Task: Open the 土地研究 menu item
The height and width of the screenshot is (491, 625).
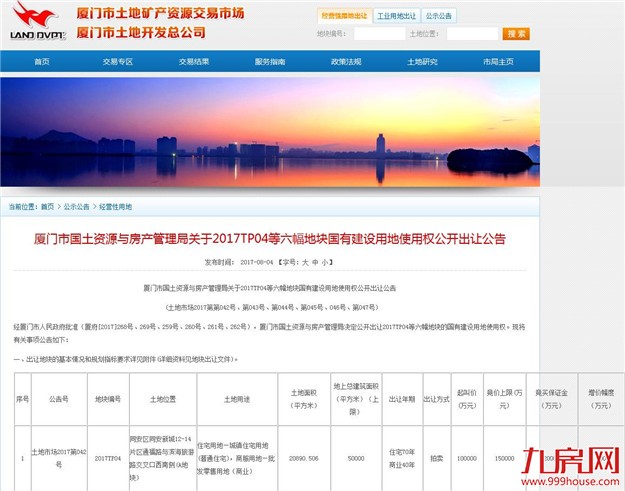Action: (x=422, y=62)
